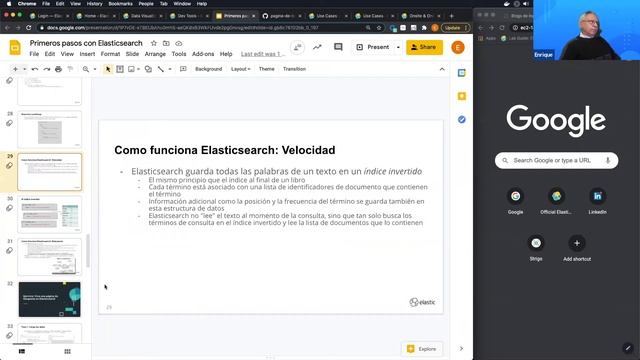Click the print icon
This screenshot has width=640, height=360.
click(x=58, y=69)
